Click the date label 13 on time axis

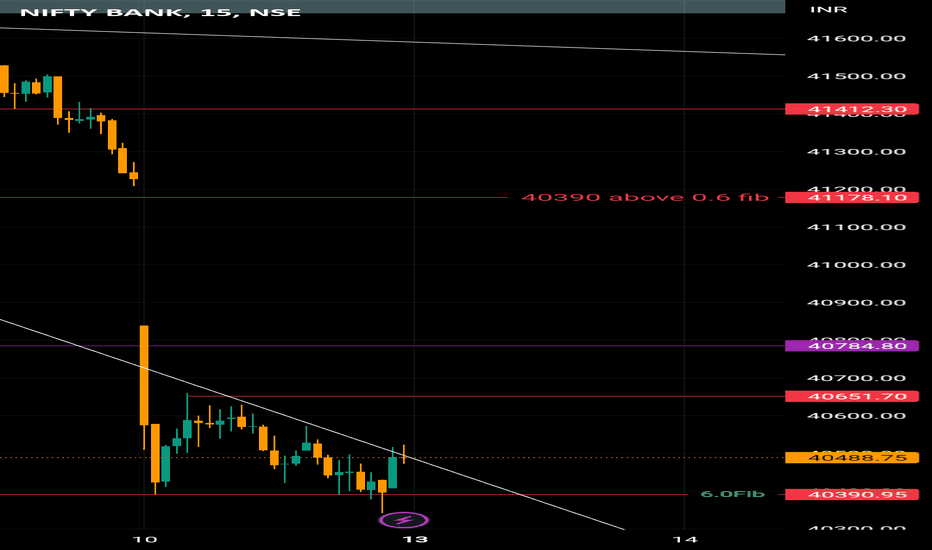(415, 539)
